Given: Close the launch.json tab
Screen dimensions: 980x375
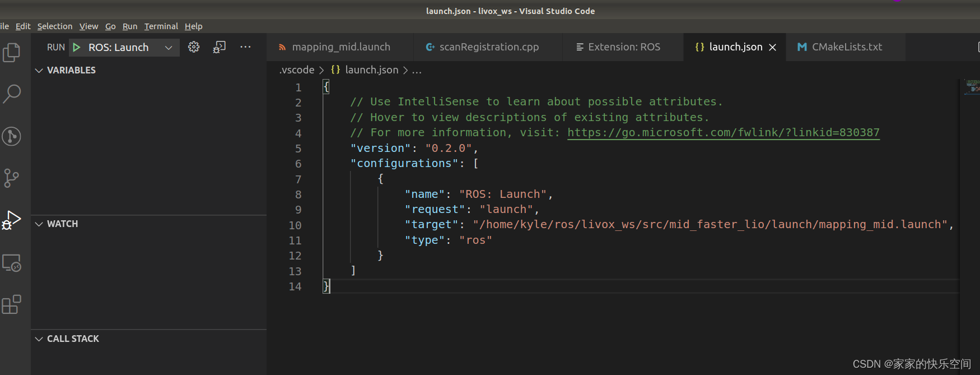Looking at the screenshot, I should (x=773, y=48).
